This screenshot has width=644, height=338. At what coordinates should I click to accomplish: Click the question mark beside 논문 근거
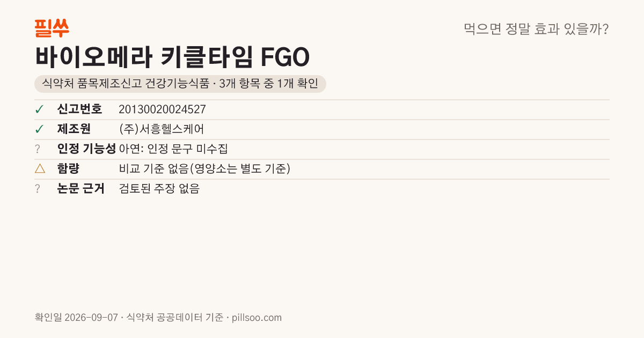(38, 189)
